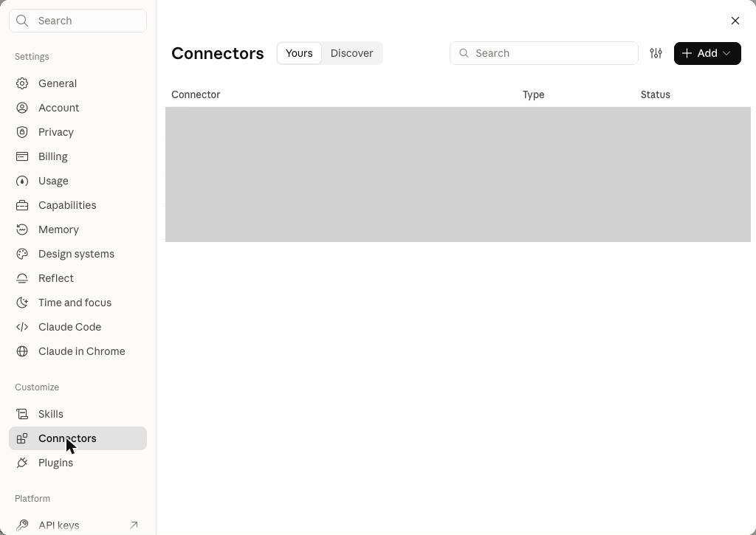756x535 pixels.
Task: Select the Connectors sidebar item
Action: tap(78, 438)
